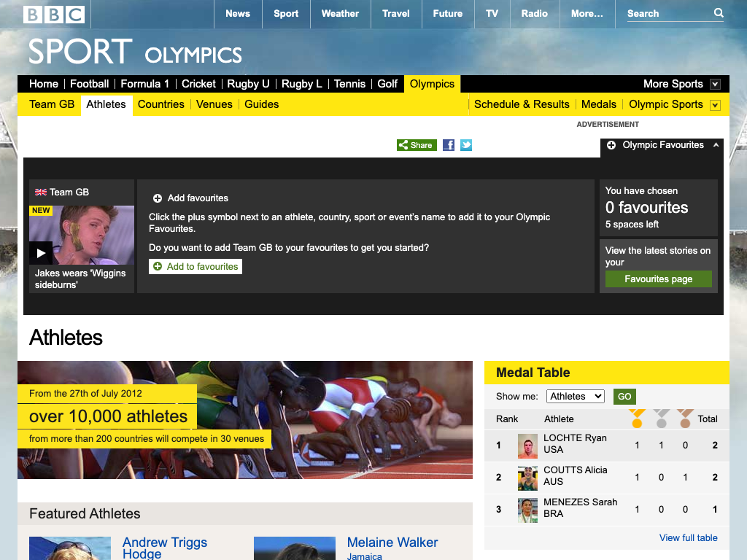This screenshot has width=747, height=560.
Task: Open Weather in BBC header
Action: click(x=340, y=14)
